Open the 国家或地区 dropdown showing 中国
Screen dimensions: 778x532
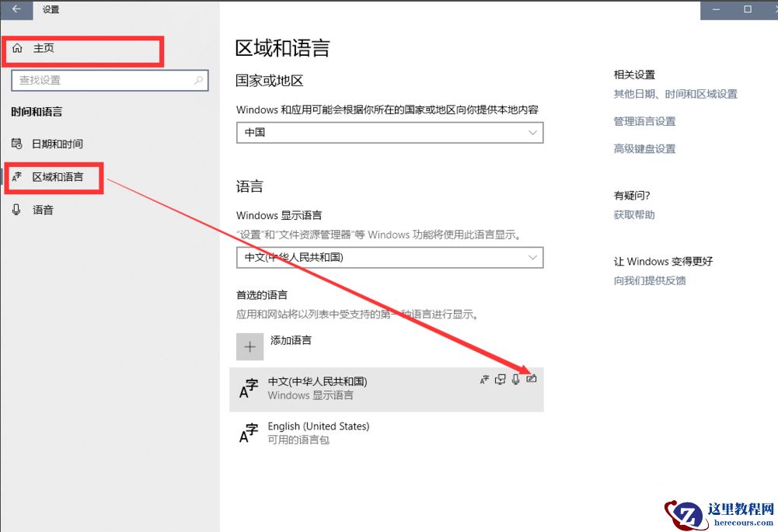click(389, 132)
